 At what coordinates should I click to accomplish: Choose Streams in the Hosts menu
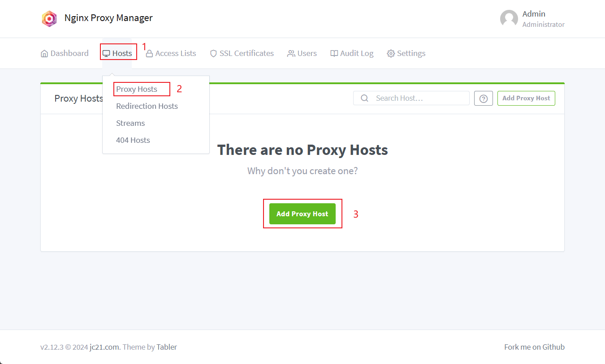click(130, 123)
